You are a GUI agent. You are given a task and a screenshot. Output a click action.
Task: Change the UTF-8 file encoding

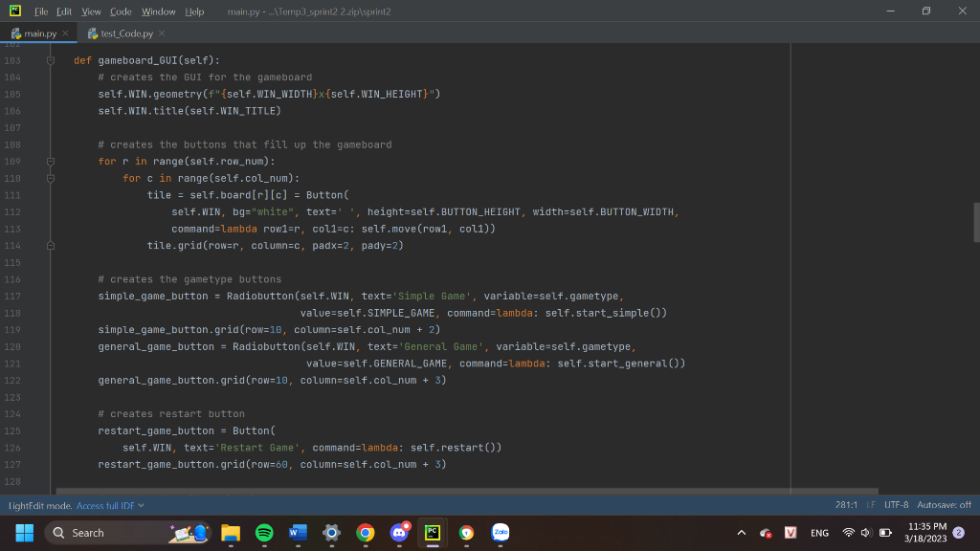tap(896, 505)
